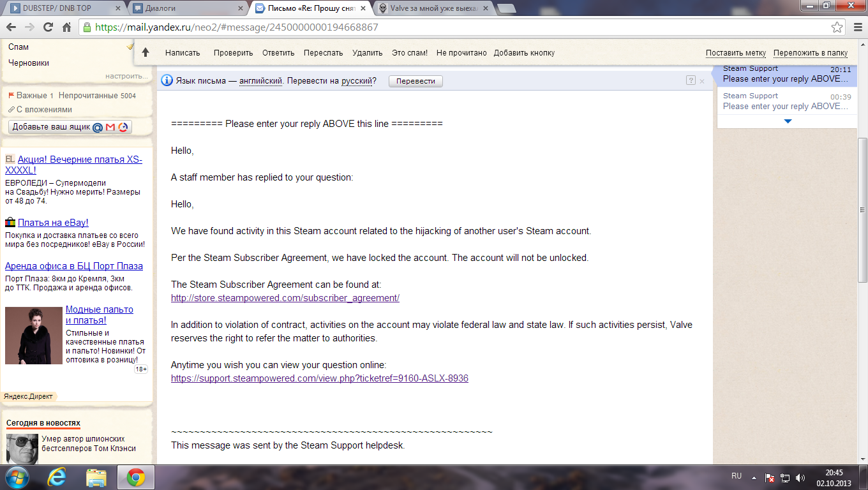Close the Диалоги tab

pyautogui.click(x=241, y=8)
